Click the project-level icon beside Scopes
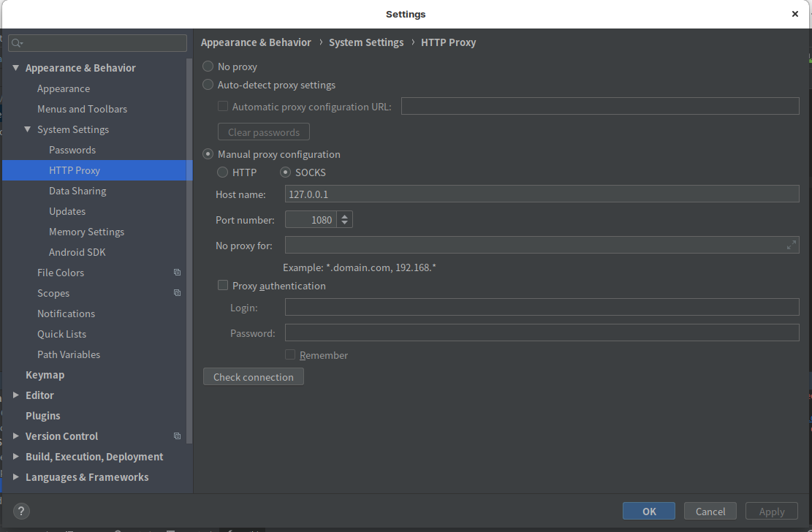This screenshot has height=532, width=812. click(x=177, y=293)
